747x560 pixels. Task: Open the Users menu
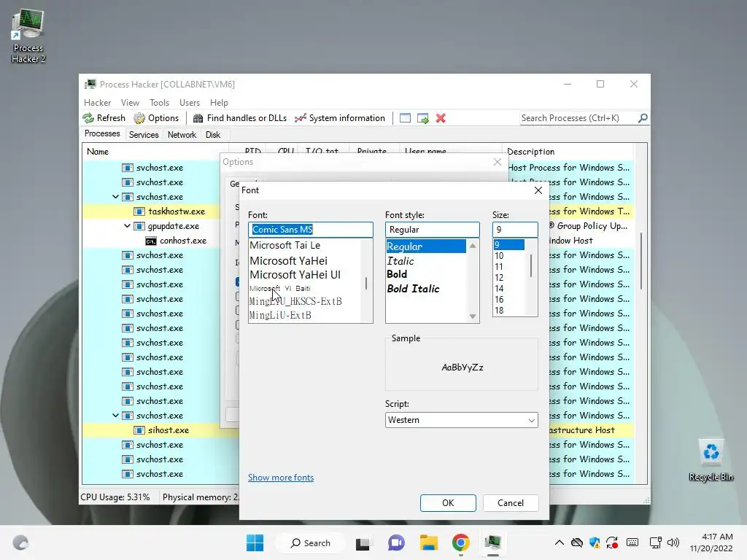tap(190, 103)
